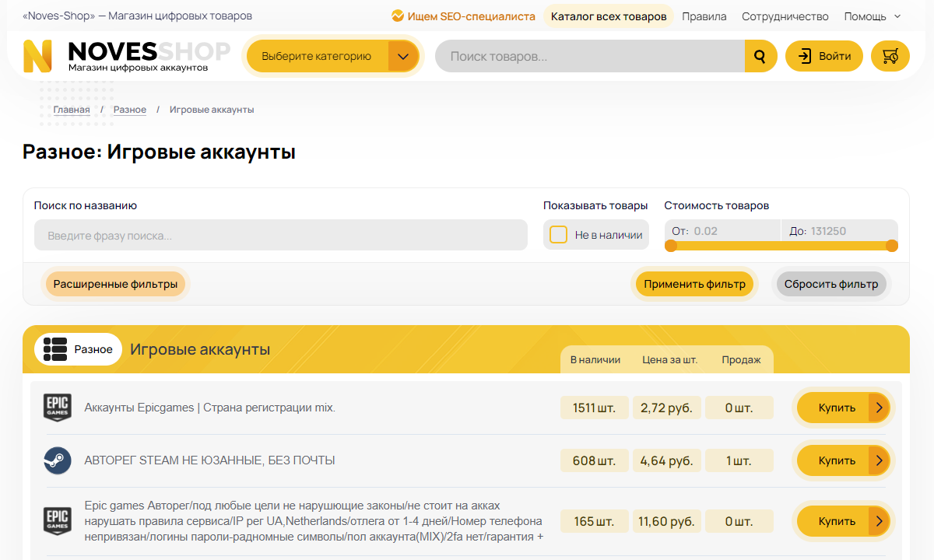Click the '1511 шт.' stock value
Image resolution: width=934 pixels, height=560 pixels.
595,408
